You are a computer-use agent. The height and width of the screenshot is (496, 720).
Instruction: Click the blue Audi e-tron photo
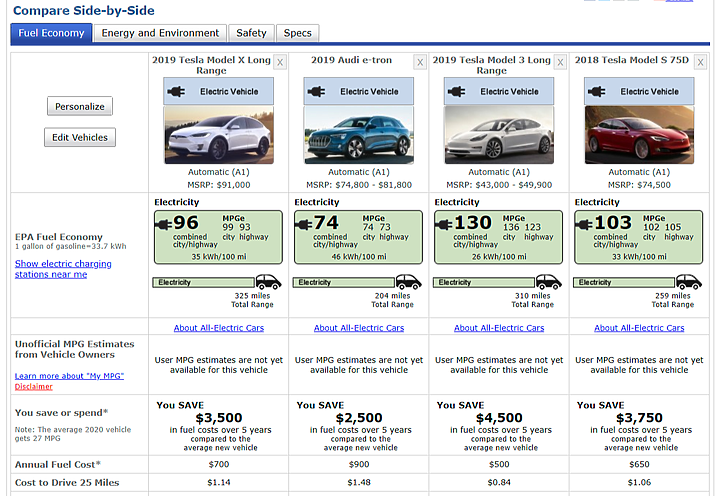pos(359,135)
